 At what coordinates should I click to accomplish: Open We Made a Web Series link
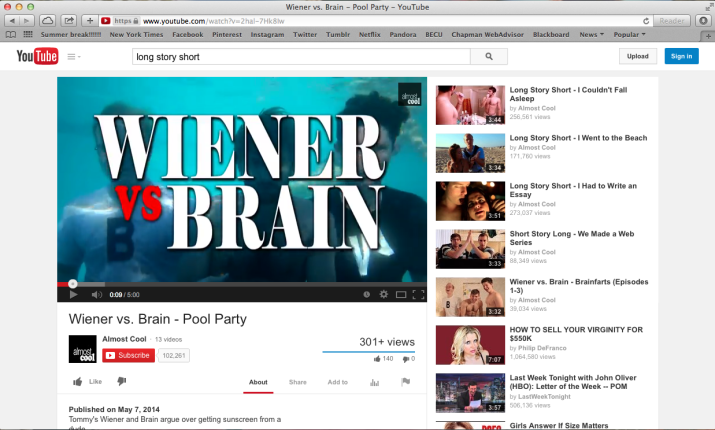coord(572,238)
